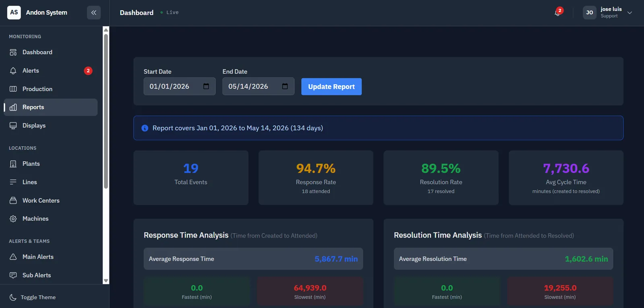Expand the jose luis account menu chevron
This screenshot has height=308, width=644.
pyautogui.click(x=630, y=12)
